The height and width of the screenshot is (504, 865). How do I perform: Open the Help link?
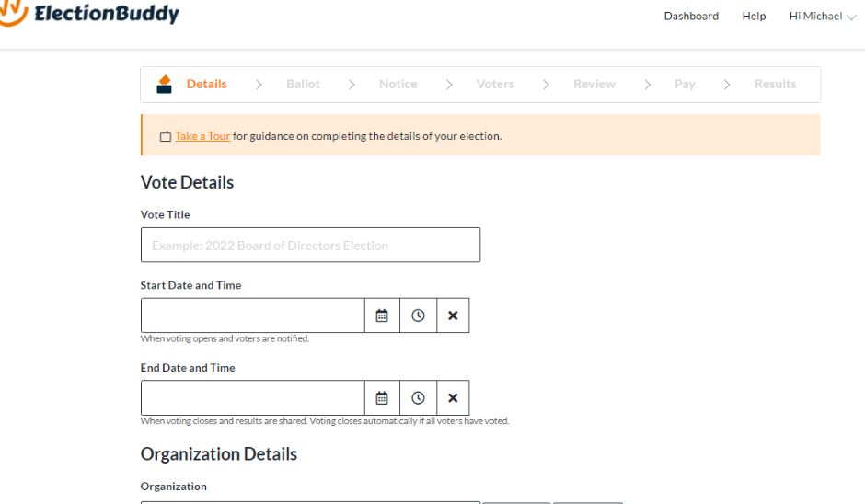pos(754,16)
